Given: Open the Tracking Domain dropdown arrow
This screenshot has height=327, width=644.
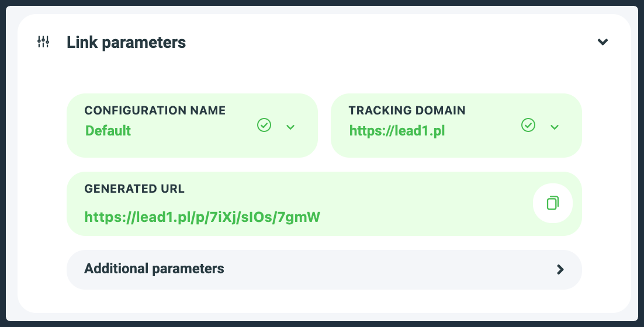Looking at the screenshot, I should (555, 127).
